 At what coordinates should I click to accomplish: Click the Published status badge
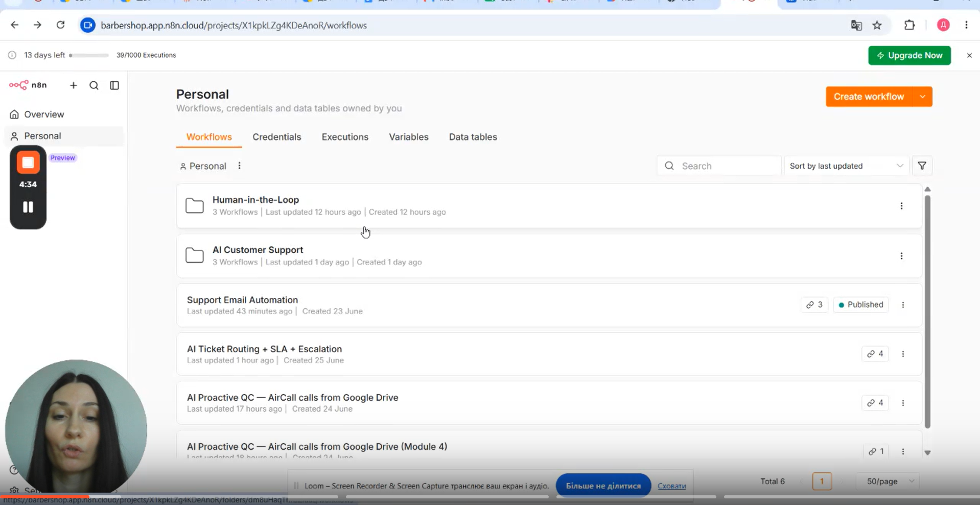pyautogui.click(x=861, y=305)
